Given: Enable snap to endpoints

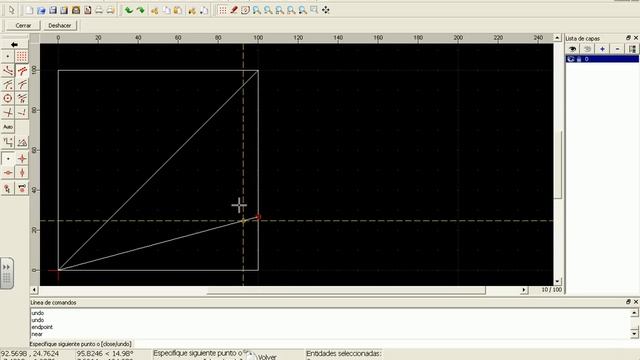Looking at the screenshot, I should click(8, 71).
